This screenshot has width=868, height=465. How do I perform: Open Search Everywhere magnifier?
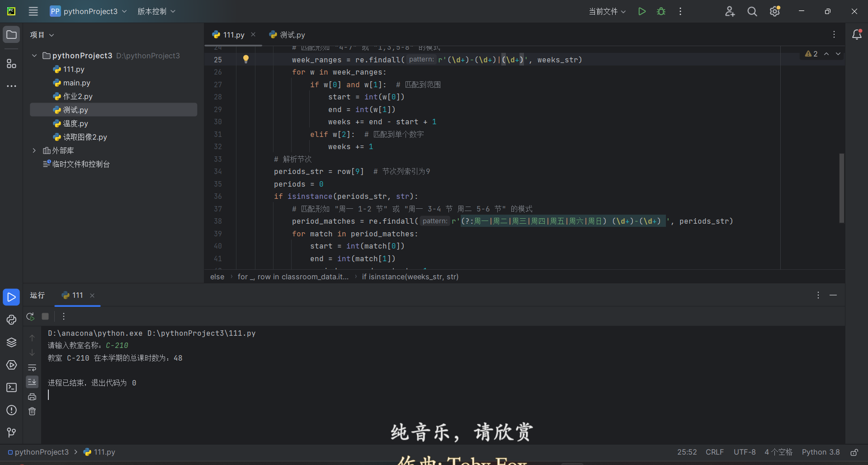[x=752, y=11]
